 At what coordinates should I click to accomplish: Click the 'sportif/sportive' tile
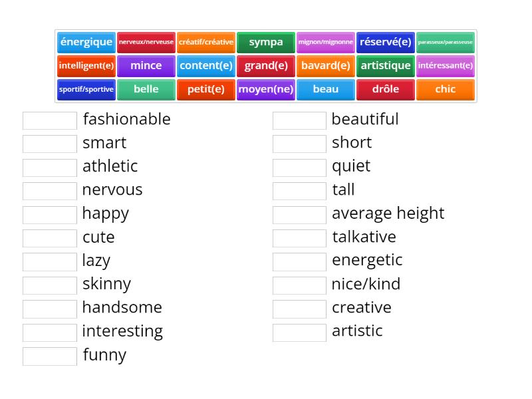(x=86, y=90)
